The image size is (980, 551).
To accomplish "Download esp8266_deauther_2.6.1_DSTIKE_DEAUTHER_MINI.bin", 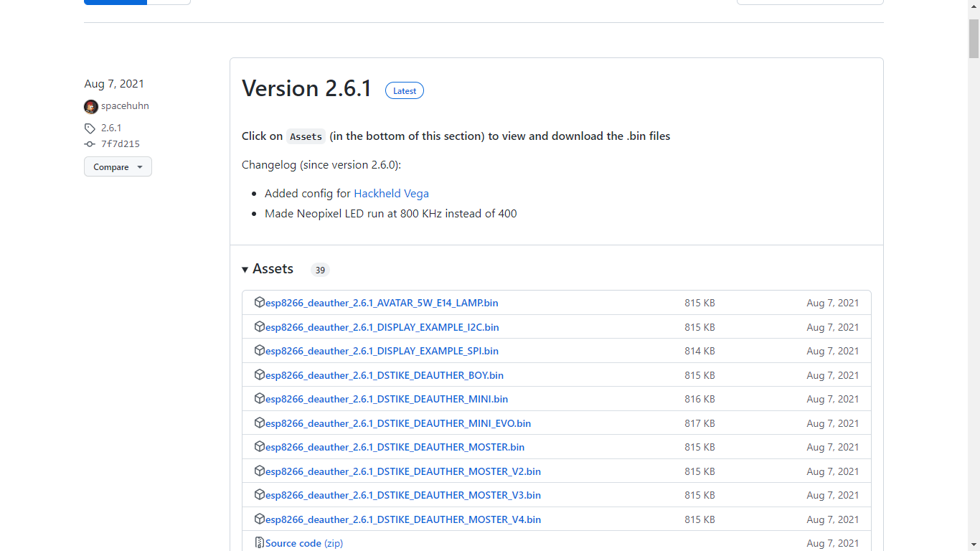I will [x=386, y=399].
